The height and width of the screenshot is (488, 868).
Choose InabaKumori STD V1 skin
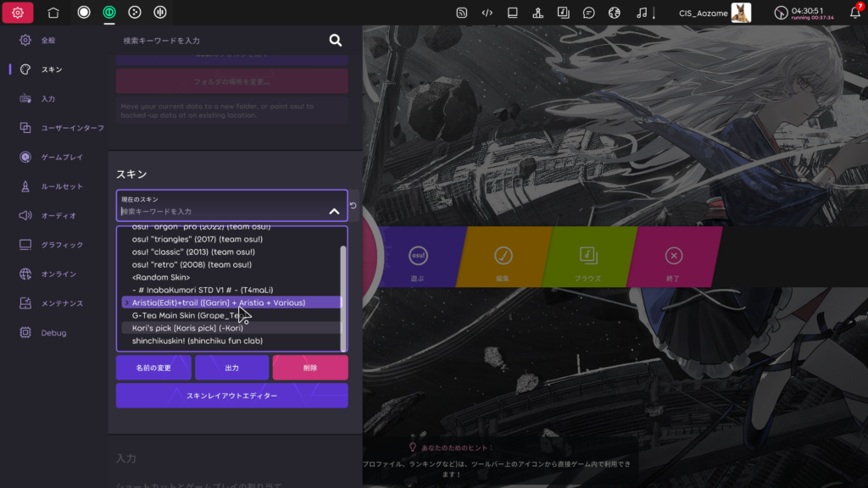point(231,290)
